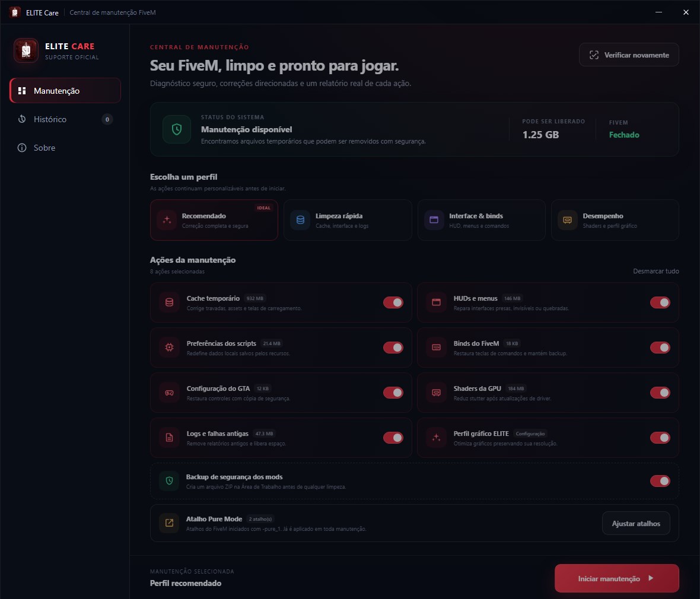Select the Interface & binds profile
The width and height of the screenshot is (700, 599).
pyautogui.click(x=481, y=220)
